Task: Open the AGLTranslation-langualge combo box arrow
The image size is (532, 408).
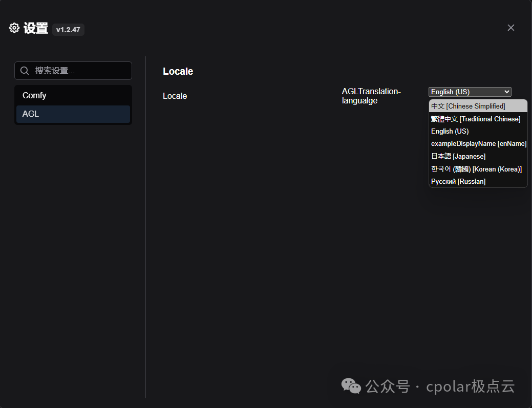Action: tap(507, 92)
